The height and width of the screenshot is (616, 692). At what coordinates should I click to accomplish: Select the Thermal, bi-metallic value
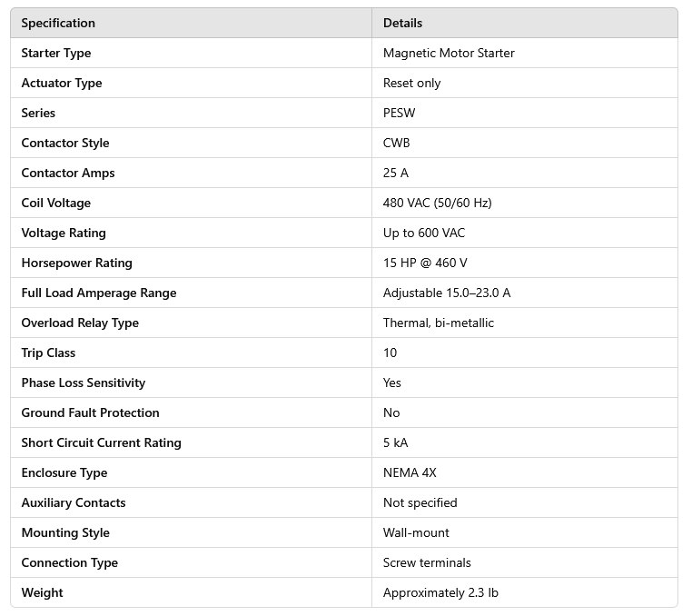(x=439, y=323)
